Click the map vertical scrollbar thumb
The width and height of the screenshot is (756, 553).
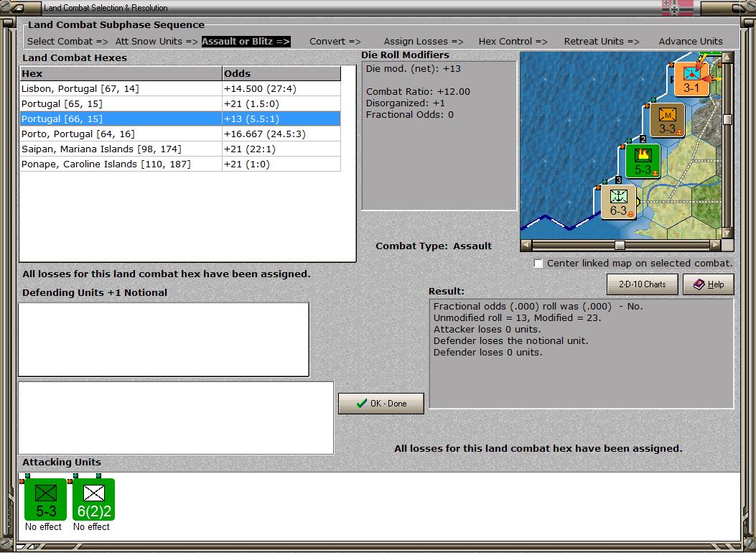[727, 119]
